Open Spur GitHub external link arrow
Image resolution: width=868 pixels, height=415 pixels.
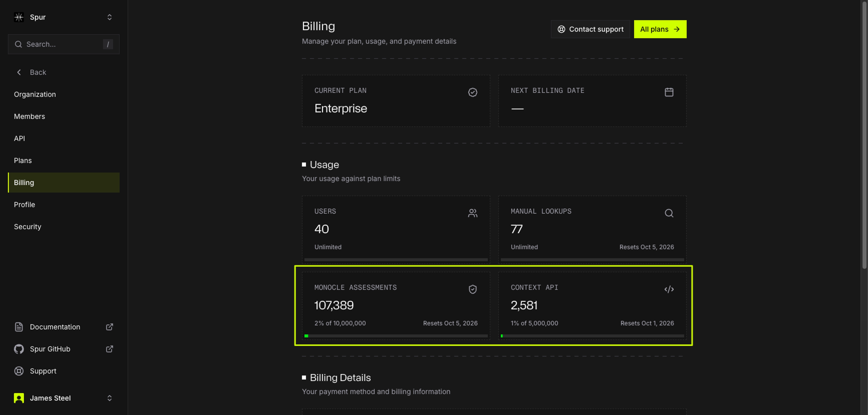pos(109,349)
